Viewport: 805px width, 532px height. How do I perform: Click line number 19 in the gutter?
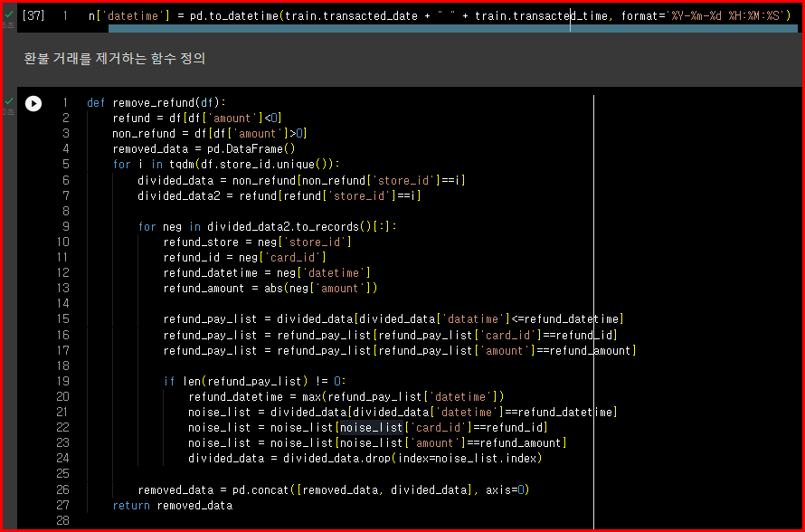coord(62,381)
